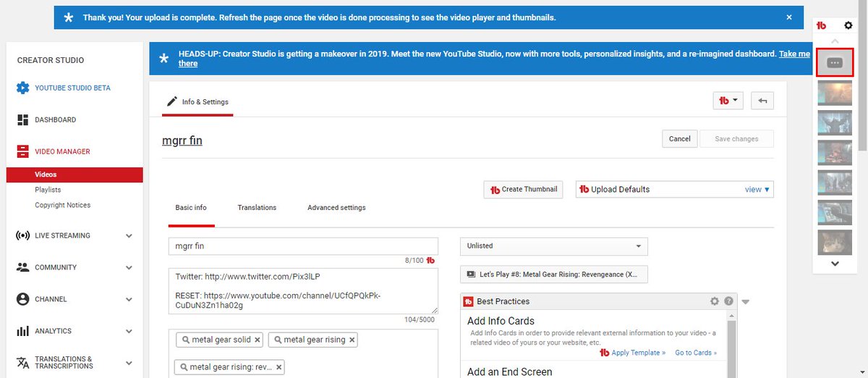Open Upload Defaults view dropdown

[x=757, y=190]
